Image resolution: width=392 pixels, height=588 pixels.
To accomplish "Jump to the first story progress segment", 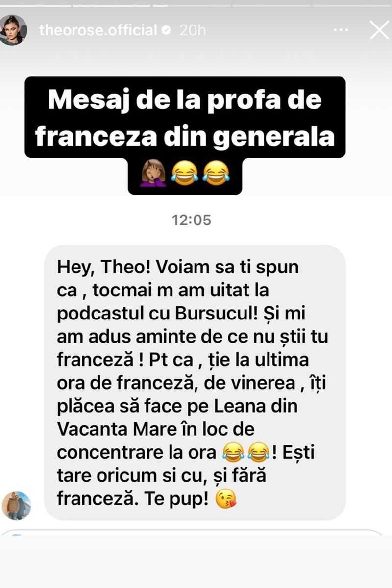I will (36, 6).
